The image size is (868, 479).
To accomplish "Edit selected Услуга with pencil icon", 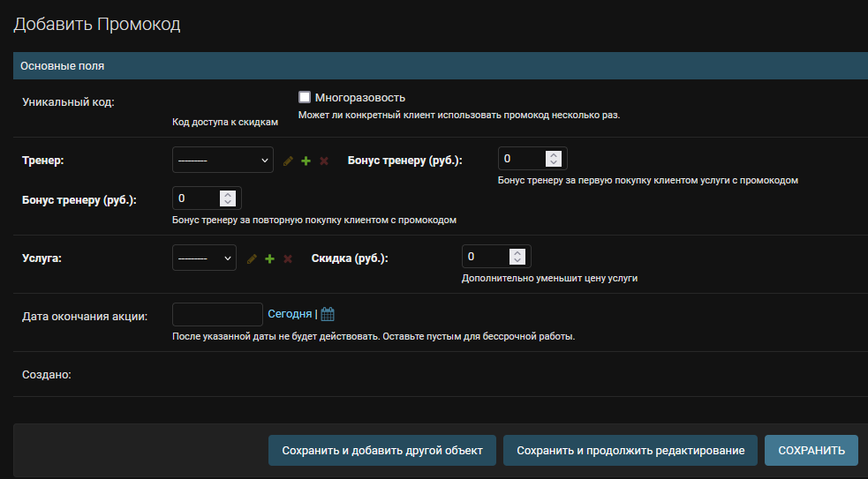I will (252, 258).
